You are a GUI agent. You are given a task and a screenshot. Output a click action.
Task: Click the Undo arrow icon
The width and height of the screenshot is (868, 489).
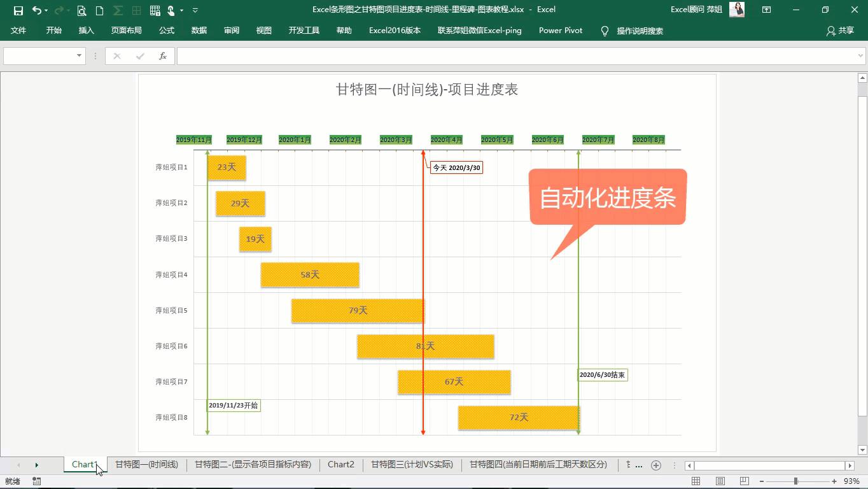click(37, 10)
